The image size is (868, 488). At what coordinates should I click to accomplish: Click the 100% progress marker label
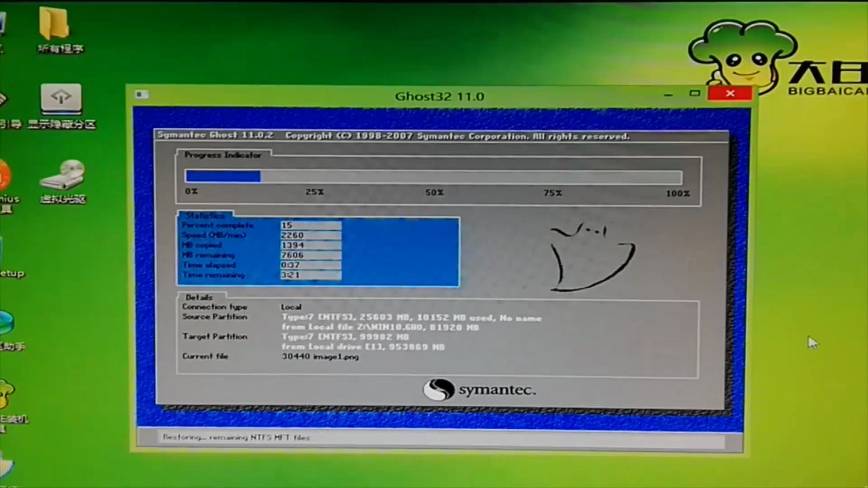pyautogui.click(x=678, y=193)
